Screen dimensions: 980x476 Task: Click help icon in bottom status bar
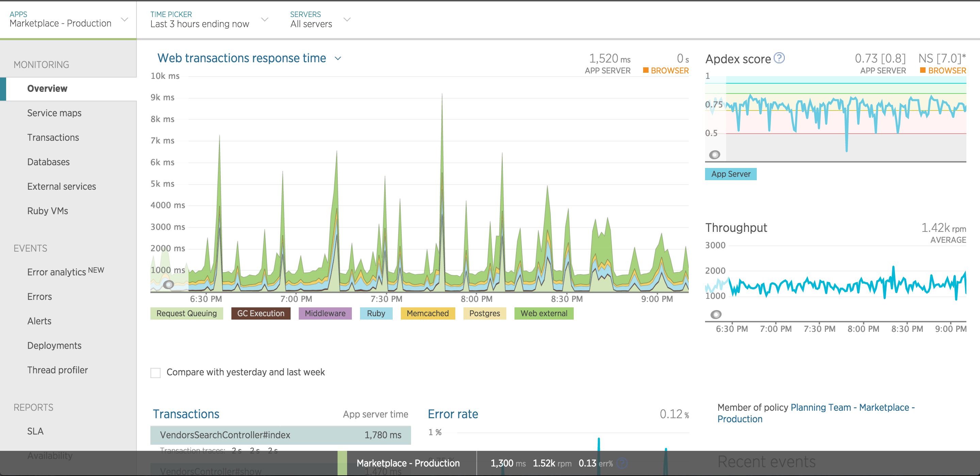click(622, 463)
